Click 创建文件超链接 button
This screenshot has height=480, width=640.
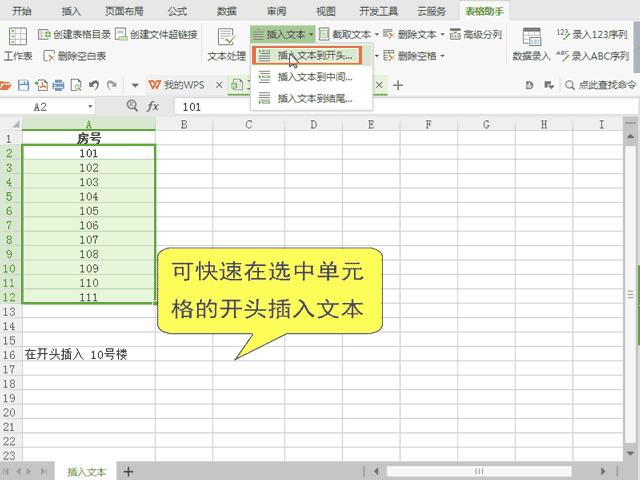point(156,34)
